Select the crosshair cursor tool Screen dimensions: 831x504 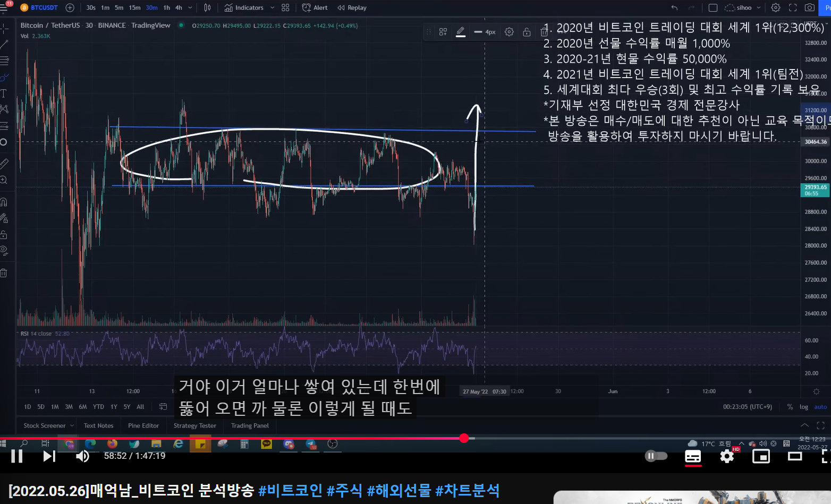[4, 28]
